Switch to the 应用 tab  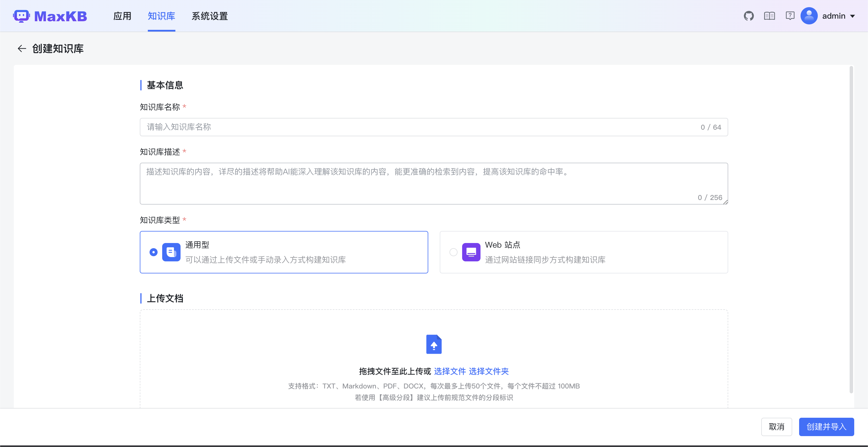tap(122, 16)
